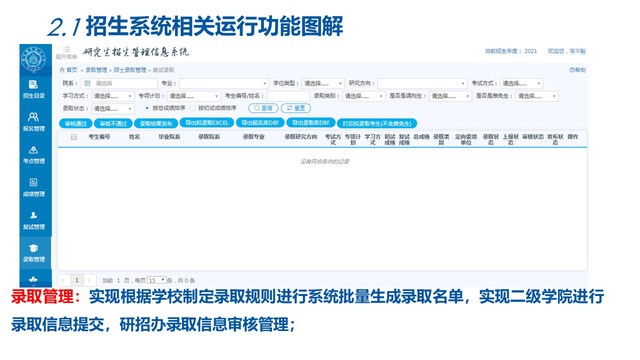Expand the 专业 dropdown
640x360 pixels.
tap(224, 83)
